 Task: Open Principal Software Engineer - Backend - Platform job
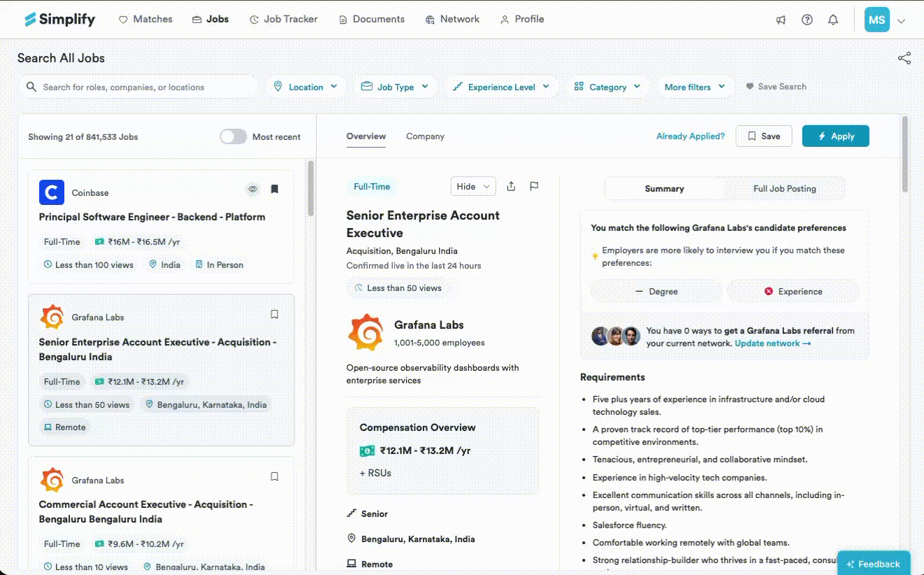[152, 217]
